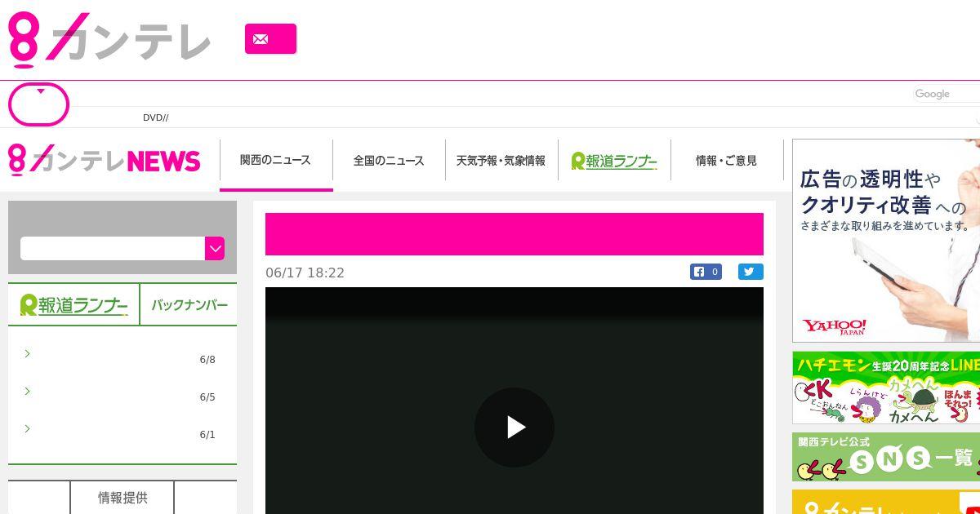The height and width of the screenshot is (514, 980).
Task: Open the pink dropdown arrow in sidebar
Action: pos(215,249)
